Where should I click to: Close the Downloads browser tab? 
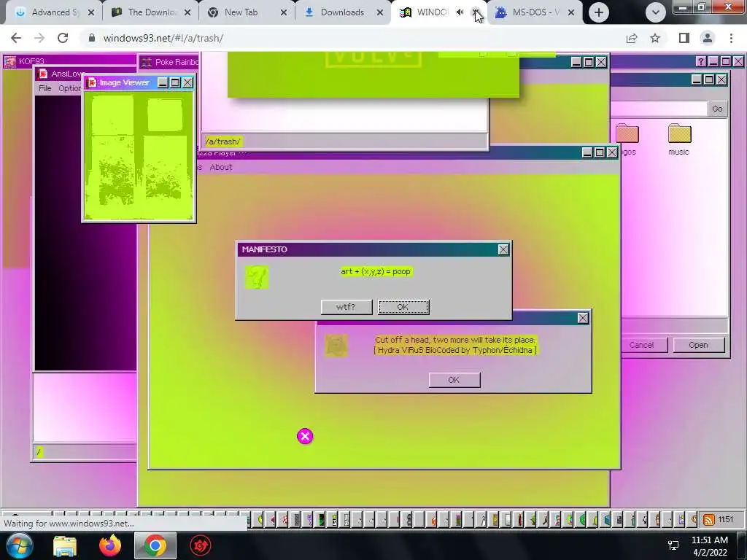click(379, 12)
